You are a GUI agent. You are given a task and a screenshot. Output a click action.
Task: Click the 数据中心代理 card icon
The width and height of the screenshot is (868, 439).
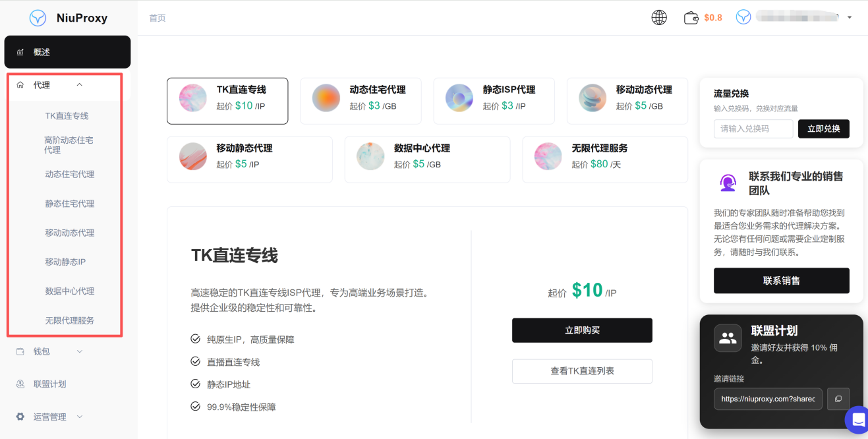point(370,156)
